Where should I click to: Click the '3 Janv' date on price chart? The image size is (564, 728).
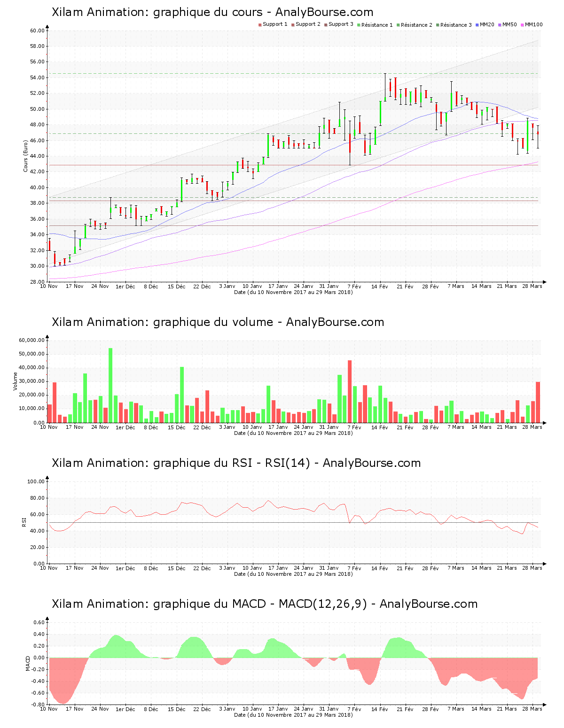227,286
